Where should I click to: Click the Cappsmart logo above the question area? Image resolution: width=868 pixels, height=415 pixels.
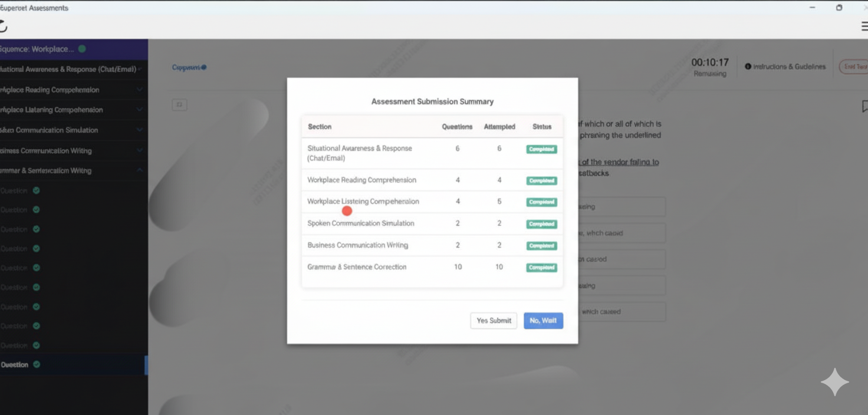coord(188,67)
